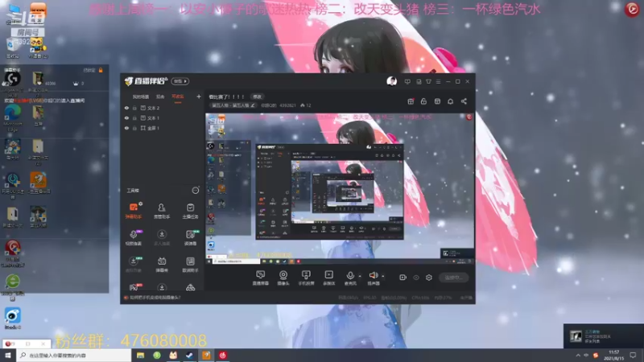
Task: Hide the 文本 1 layer with its eye icon
Action: click(x=126, y=117)
